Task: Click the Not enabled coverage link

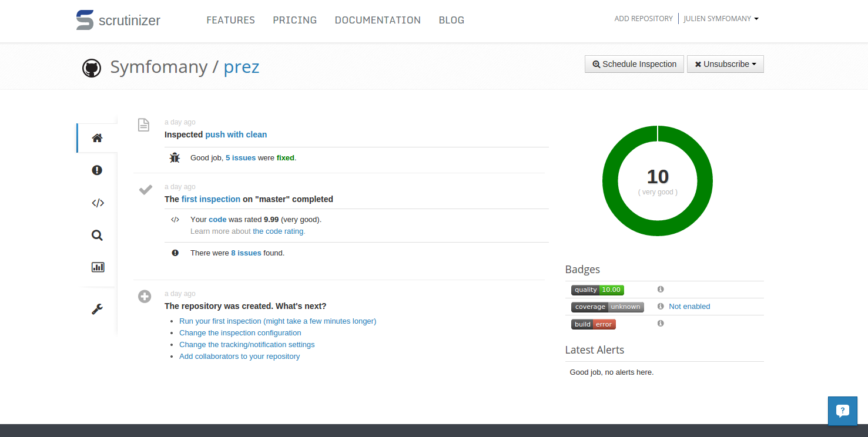Action: [x=689, y=307]
